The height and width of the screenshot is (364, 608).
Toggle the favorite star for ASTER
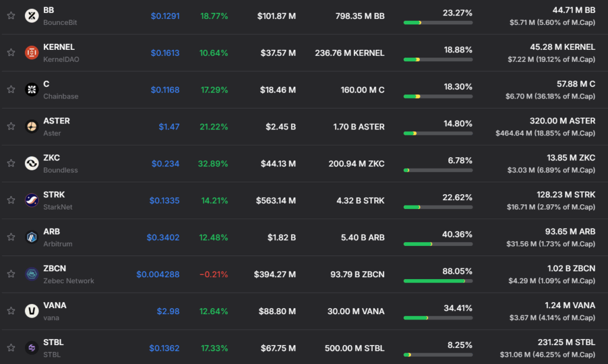[x=11, y=126]
